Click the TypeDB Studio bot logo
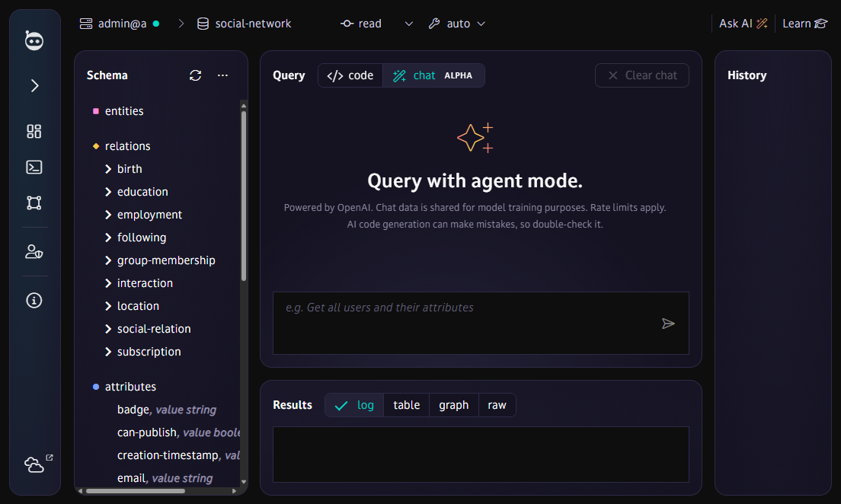841x504 pixels. [34, 41]
